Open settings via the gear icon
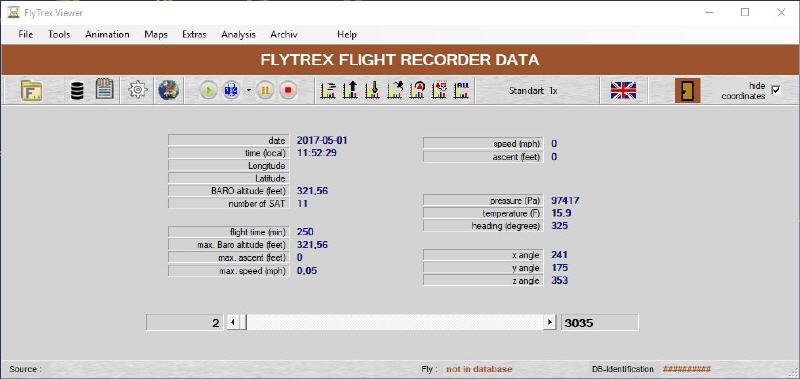This screenshot has height=379, width=800. 138,90
